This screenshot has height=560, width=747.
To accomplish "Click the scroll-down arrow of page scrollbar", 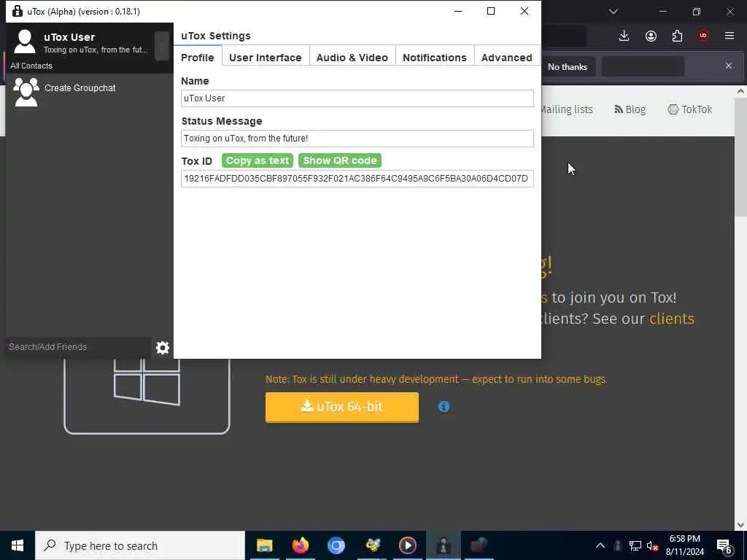I will point(740,525).
